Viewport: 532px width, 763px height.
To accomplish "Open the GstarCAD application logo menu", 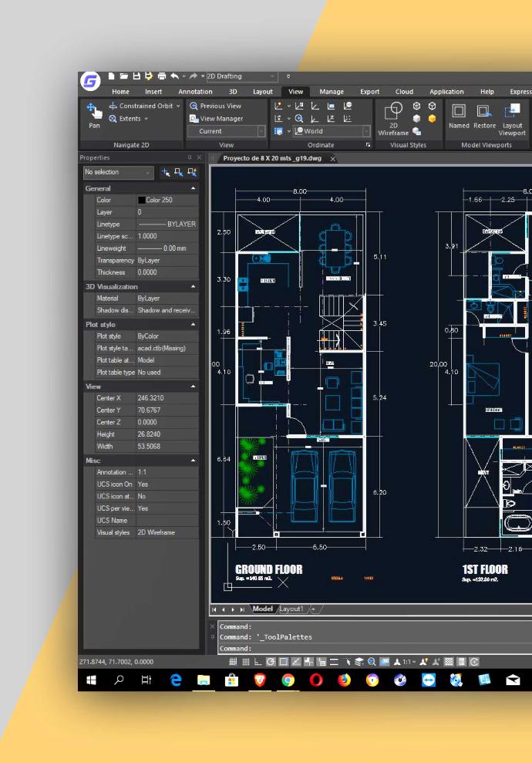I will click(x=90, y=81).
